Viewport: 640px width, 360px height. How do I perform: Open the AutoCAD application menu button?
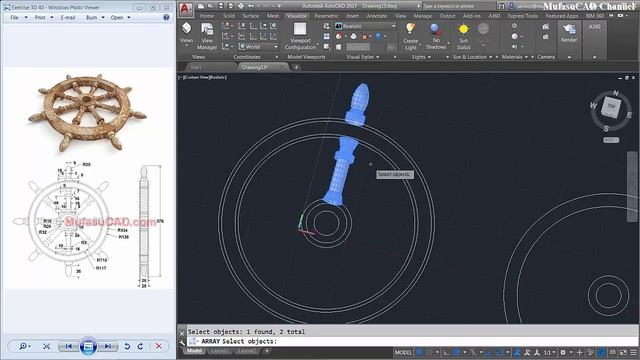point(186,9)
